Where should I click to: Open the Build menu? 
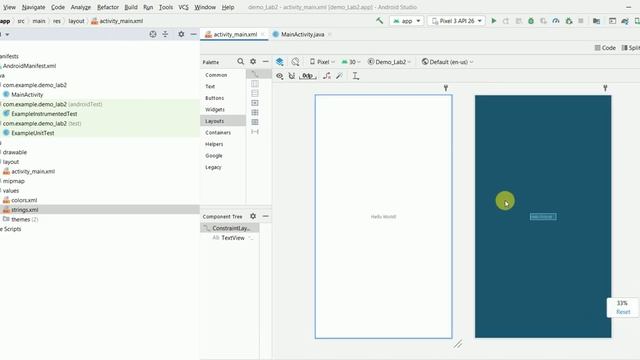131,7
